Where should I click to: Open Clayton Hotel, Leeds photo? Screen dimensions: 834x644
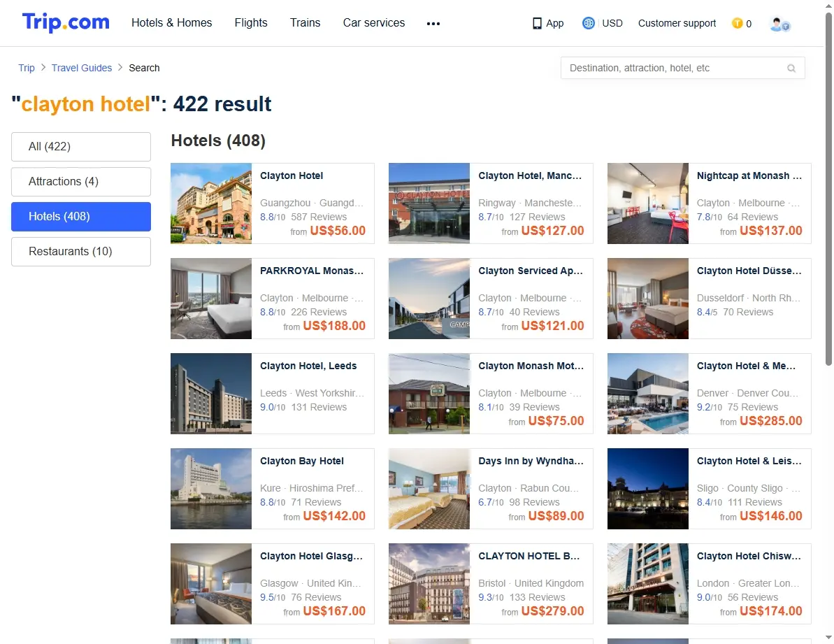point(211,394)
